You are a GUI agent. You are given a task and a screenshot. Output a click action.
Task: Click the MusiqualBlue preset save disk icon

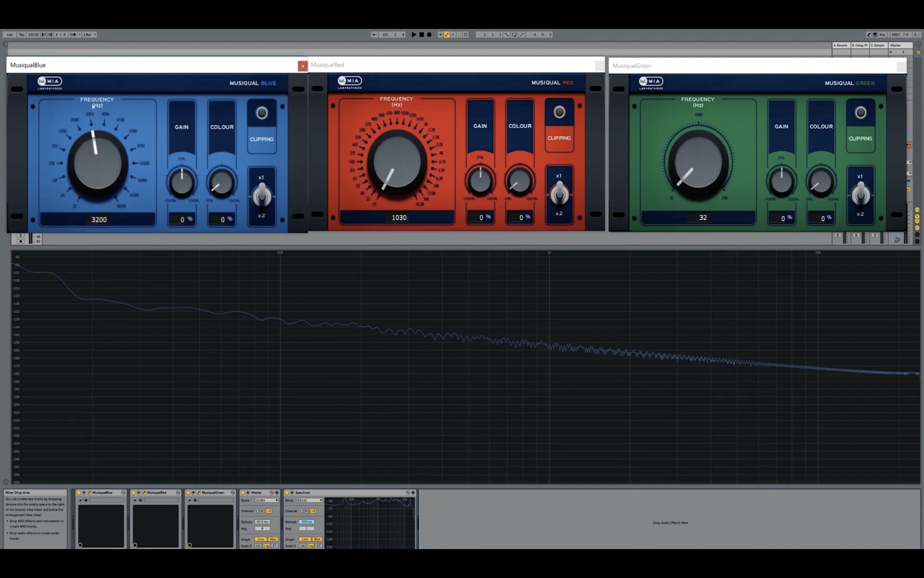pyautogui.click(x=86, y=500)
